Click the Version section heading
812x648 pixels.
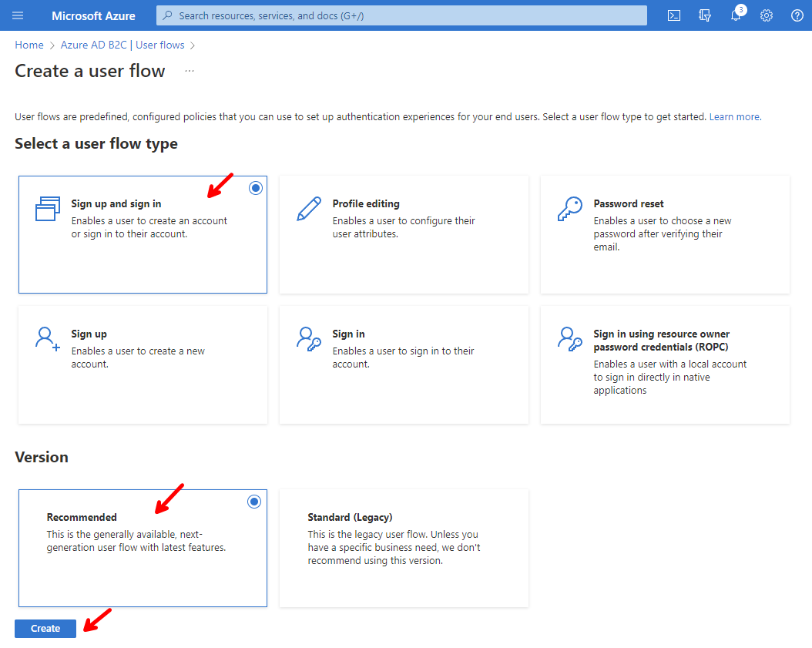[x=42, y=457]
